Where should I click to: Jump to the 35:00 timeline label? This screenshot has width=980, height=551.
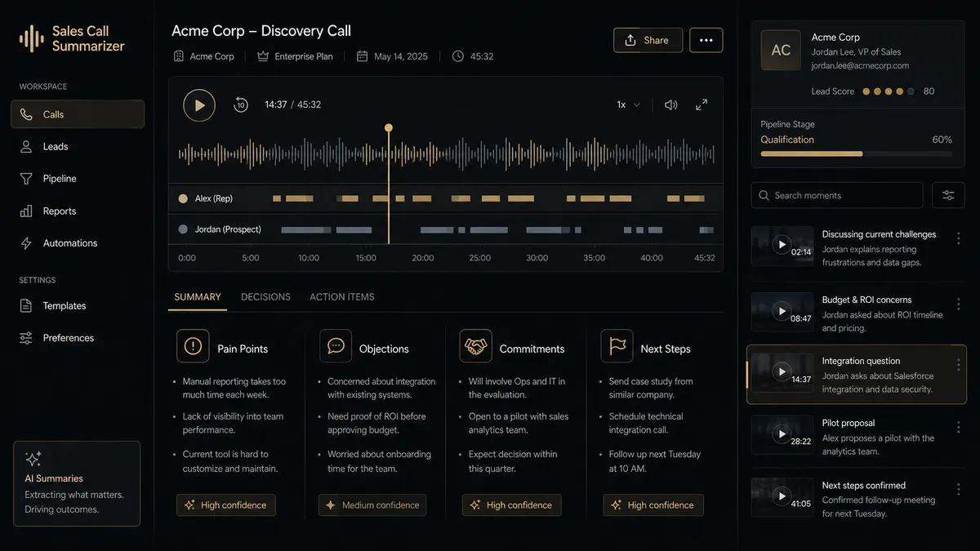coord(595,258)
